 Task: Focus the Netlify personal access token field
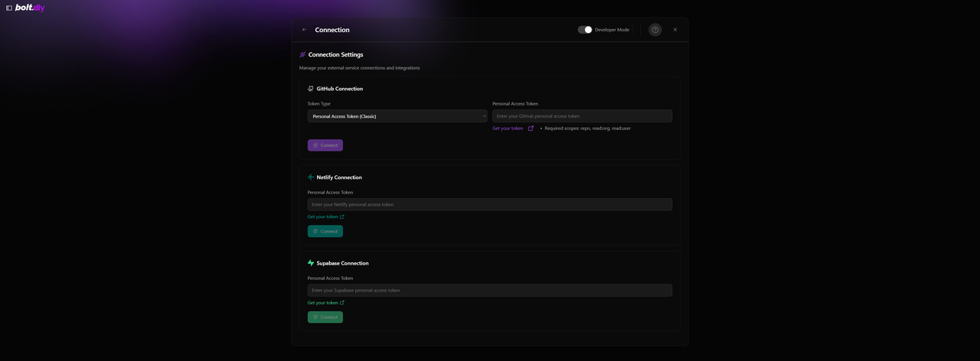click(490, 205)
